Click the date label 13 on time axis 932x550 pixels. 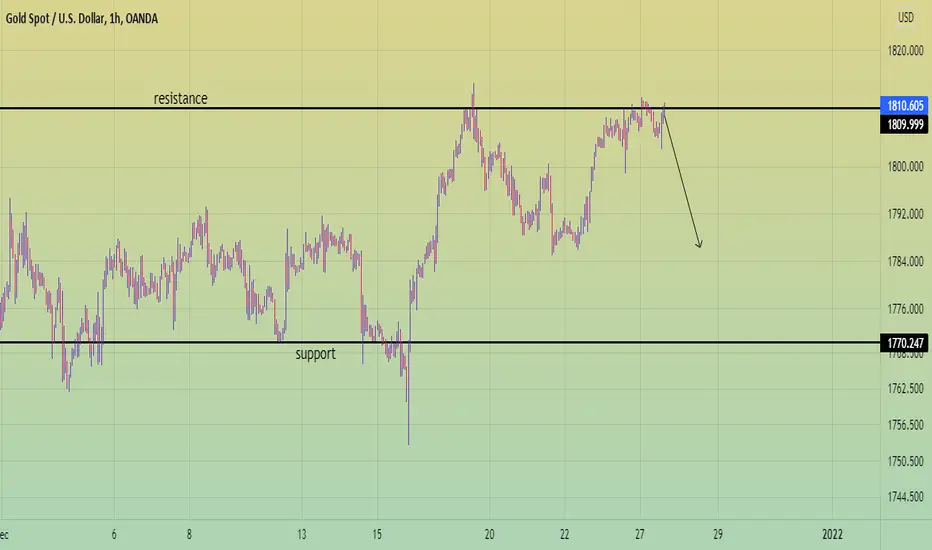tap(302, 535)
